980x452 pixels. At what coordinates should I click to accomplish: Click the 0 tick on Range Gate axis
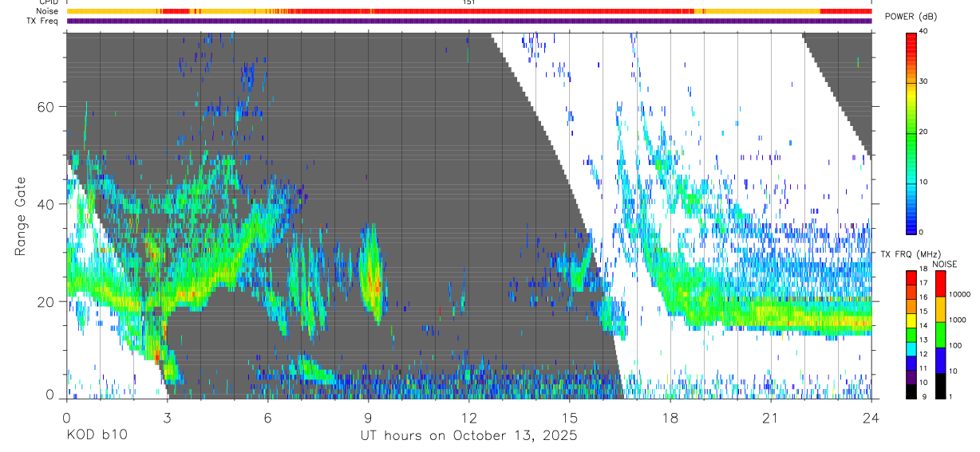[51, 395]
